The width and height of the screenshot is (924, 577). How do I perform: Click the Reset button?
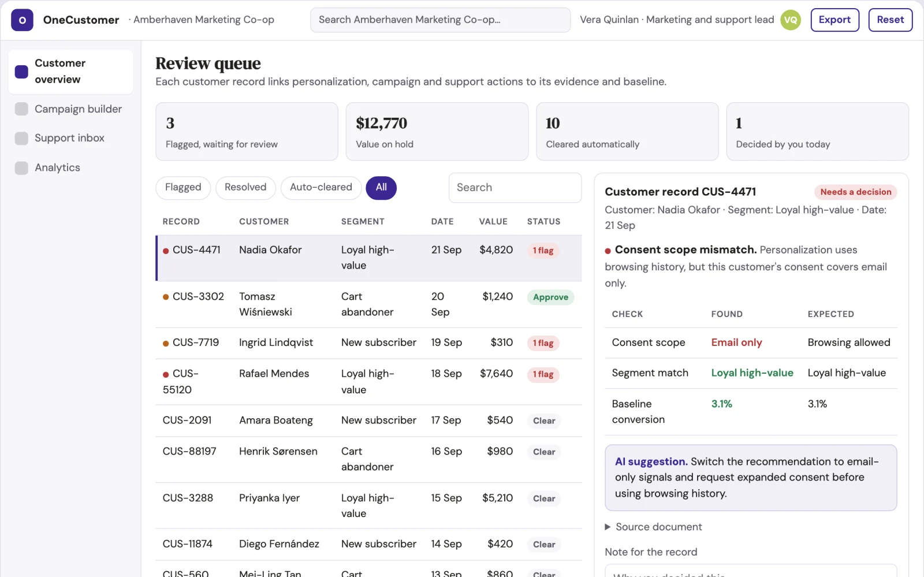890,20
